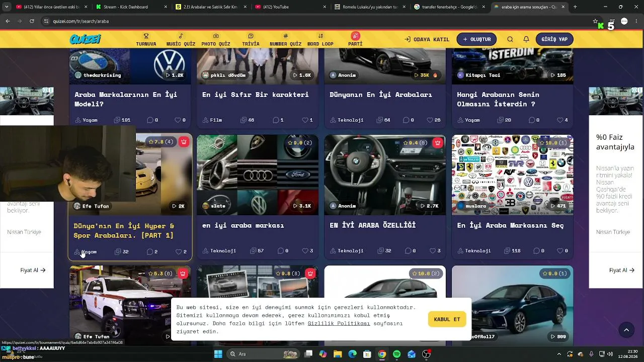
Task: Click the crown badge on the BMW interior card
Action: pos(438,142)
